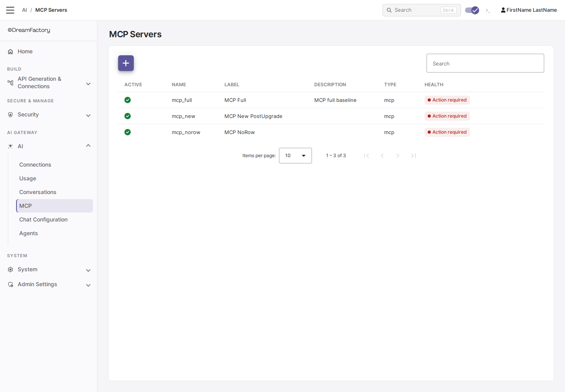Image resolution: width=565 pixels, height=392 pixels.
Task: Click the Admin Settings icon
Action: (11, 285)
